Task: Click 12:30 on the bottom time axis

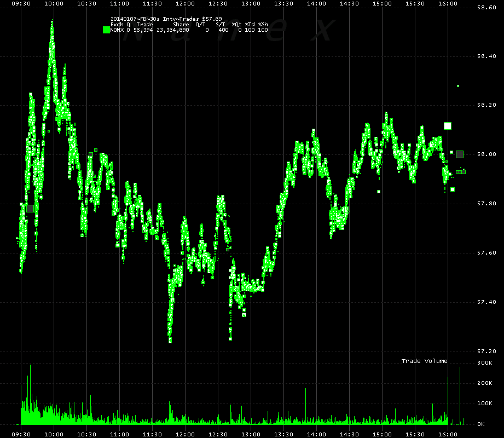Action: pos(218,435)
